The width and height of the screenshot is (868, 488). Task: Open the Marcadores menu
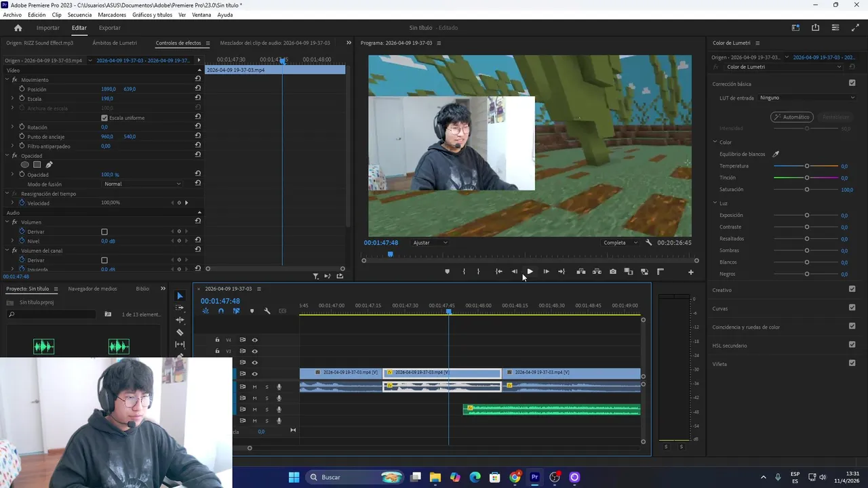[112, 15]
